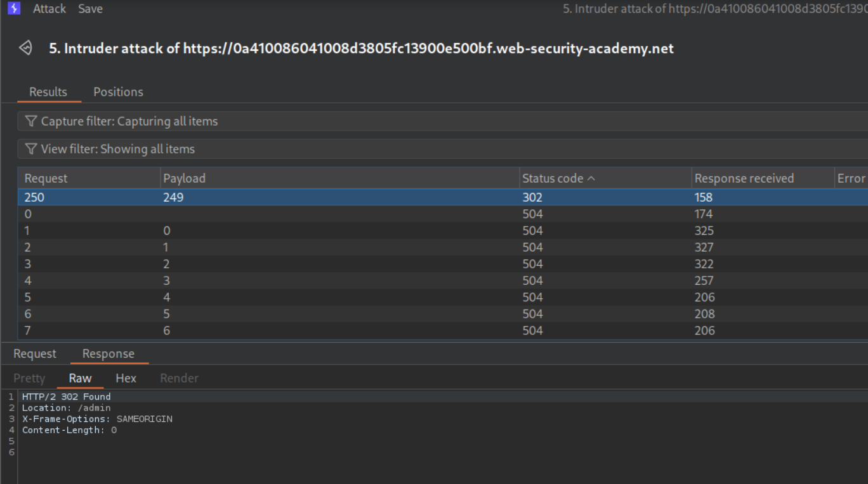
Task: Click the Capture filter funnel icon
Action: pos(30,121)
